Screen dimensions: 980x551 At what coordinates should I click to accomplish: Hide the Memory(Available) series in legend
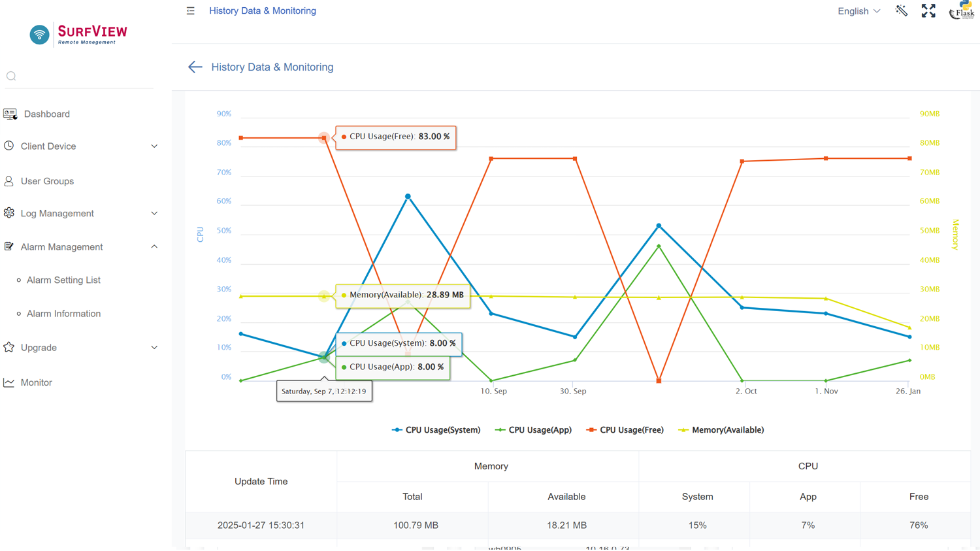click(x=721, y=430)
